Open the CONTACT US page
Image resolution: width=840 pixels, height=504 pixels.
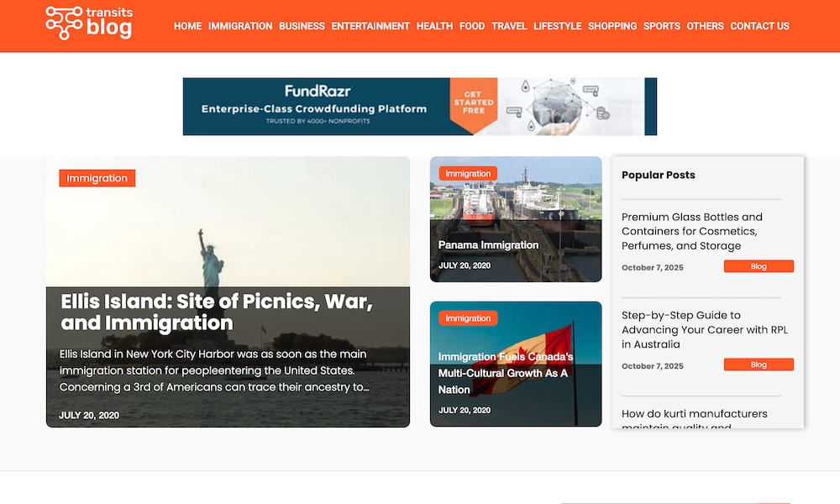[759, 26]
